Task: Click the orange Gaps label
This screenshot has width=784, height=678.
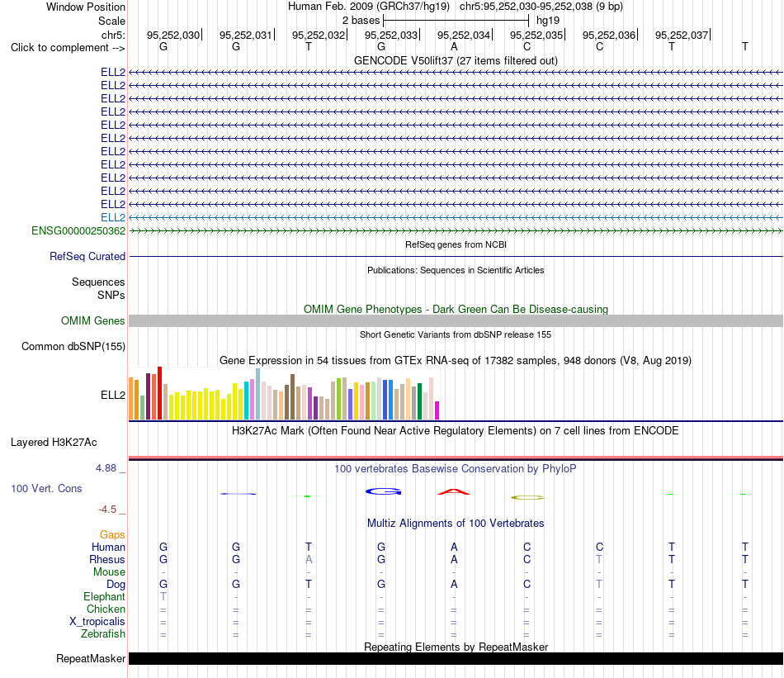Action: (x=112, y=535)
